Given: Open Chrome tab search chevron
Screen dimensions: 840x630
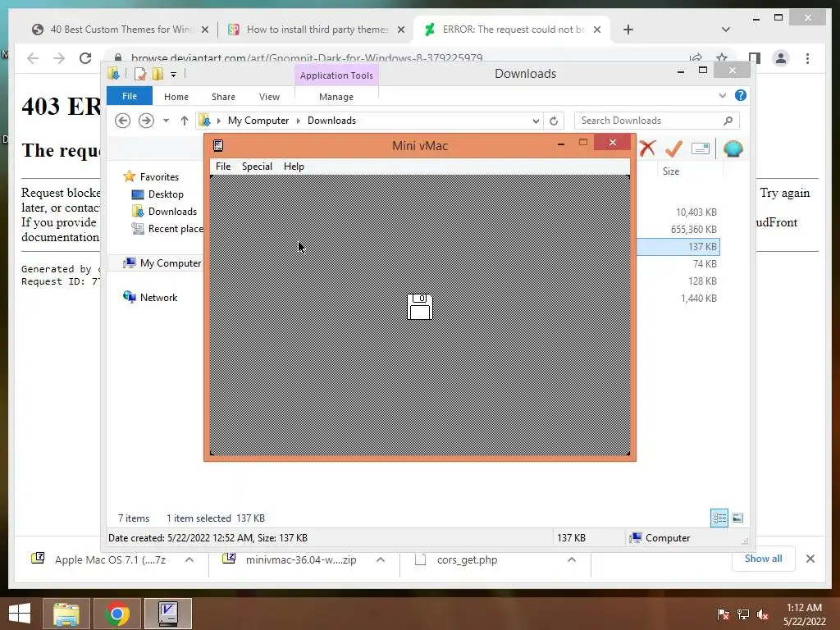Looking at the screenshot, I should [726, 30].
